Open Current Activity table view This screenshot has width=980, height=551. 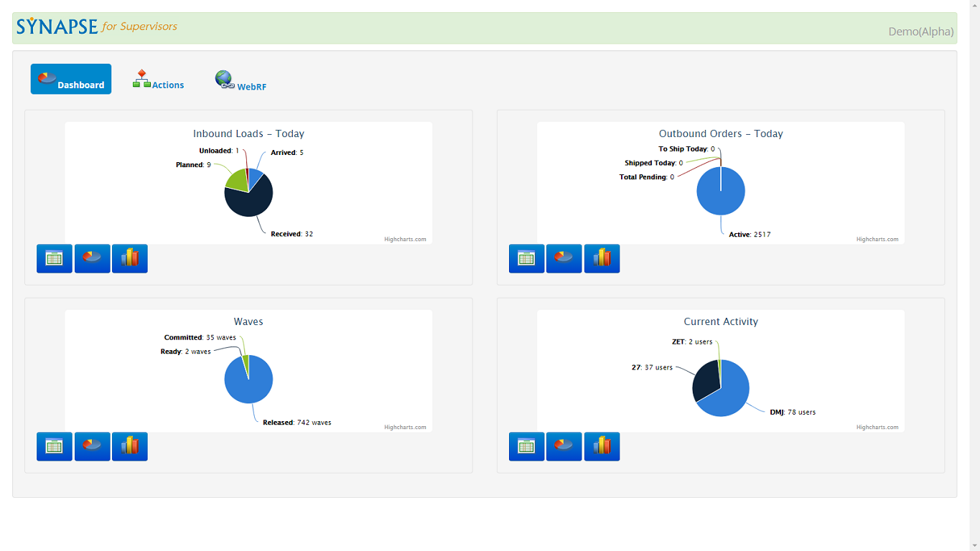(526, 446)
